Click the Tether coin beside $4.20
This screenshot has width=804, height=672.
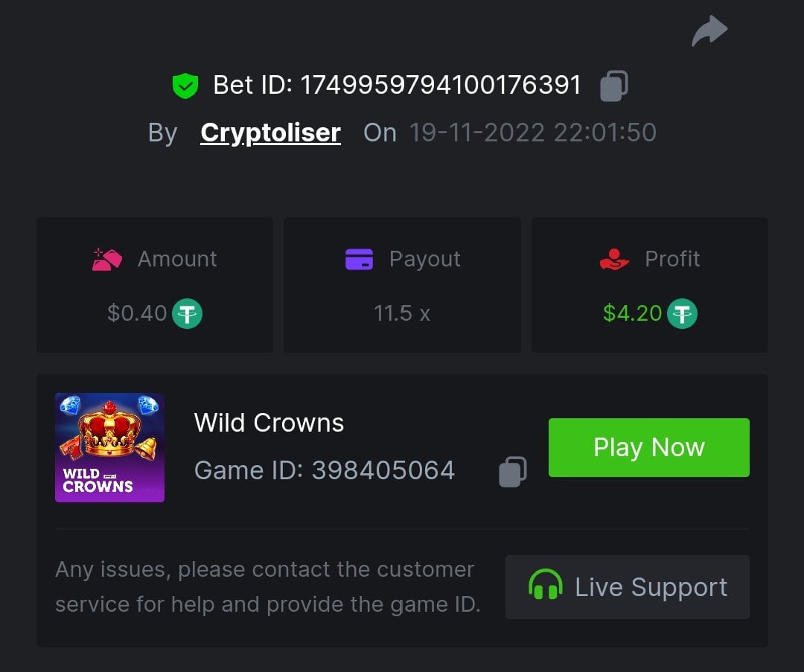point(682,313)
